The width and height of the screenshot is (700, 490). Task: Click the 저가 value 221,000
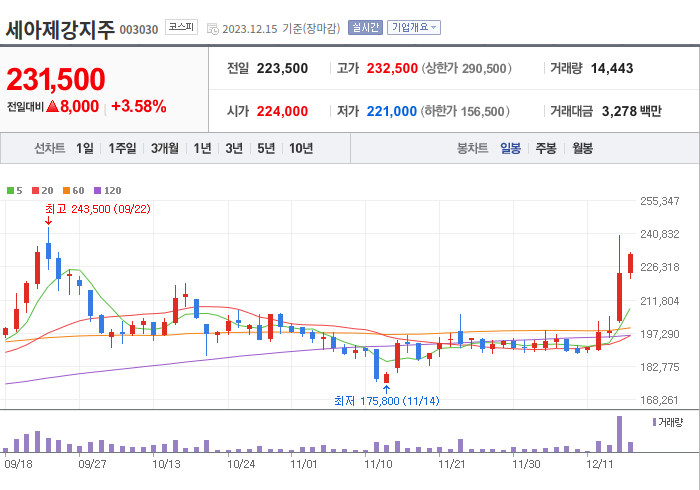(x=392, y=111)
